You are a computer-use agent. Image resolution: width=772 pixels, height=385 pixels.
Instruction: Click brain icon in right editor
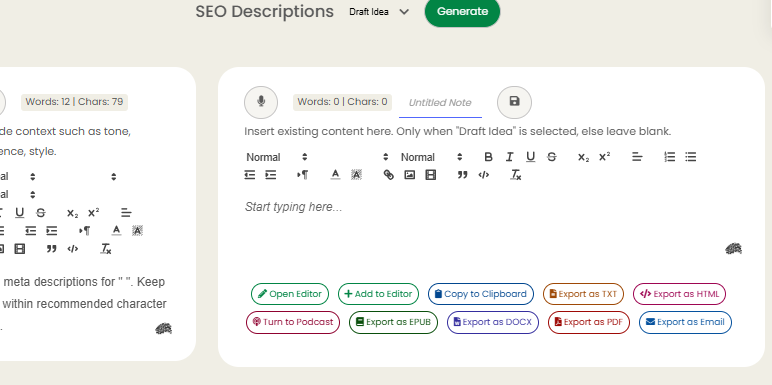[x=734, y=249]
